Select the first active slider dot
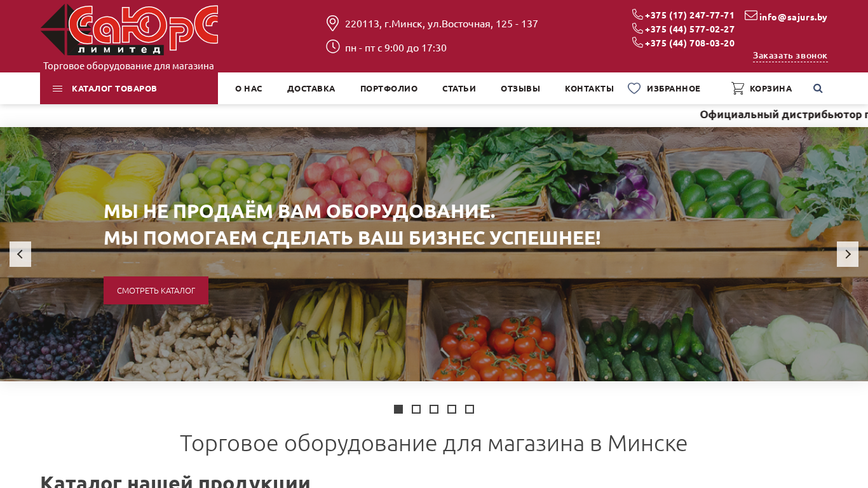The width and height of the screenshot is (868, 488). pyautogui.click(x=398, y=409)
